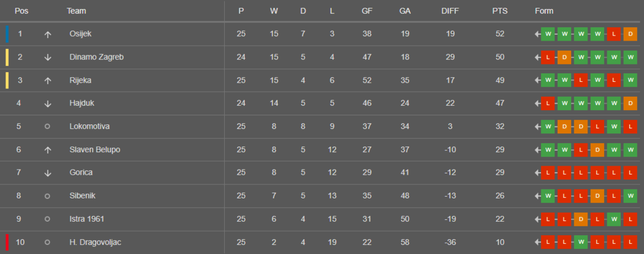The height and width of the screenshot is (254, 644).
Task: Click the red relegation marker at position 10
Action: pos(7,242)
